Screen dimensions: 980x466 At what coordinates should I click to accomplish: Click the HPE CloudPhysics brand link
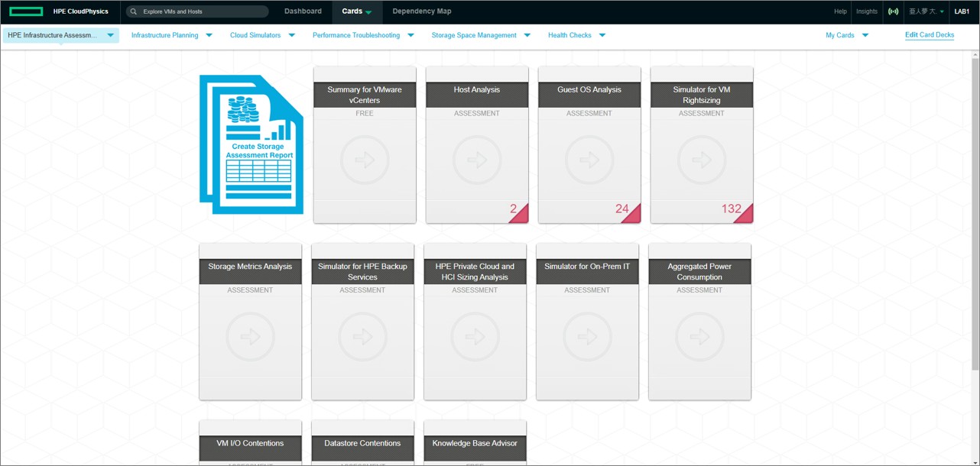pyautogui.click(x=81, y=11)
